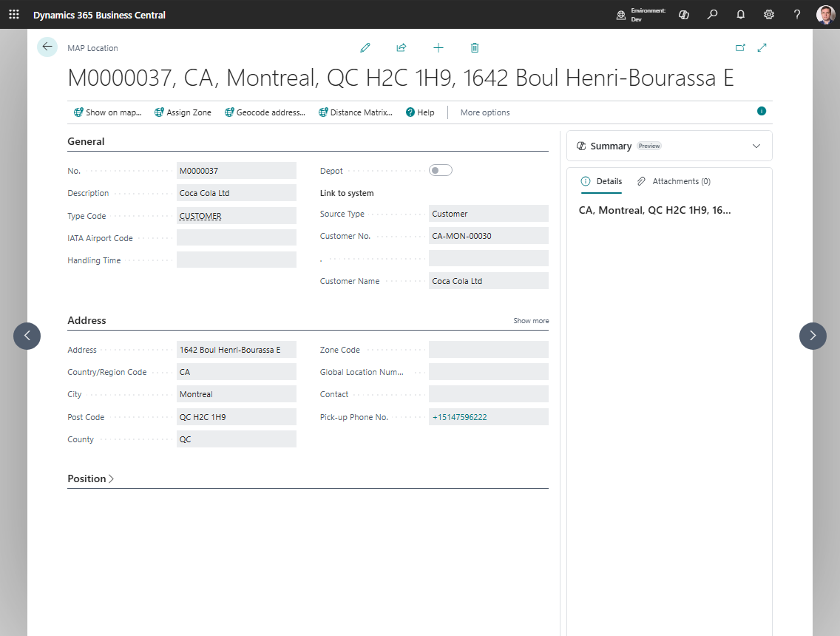Click Distance Matrix action
Image resolution: width=840 pixels, height=636 pixels.
[355, 112]
